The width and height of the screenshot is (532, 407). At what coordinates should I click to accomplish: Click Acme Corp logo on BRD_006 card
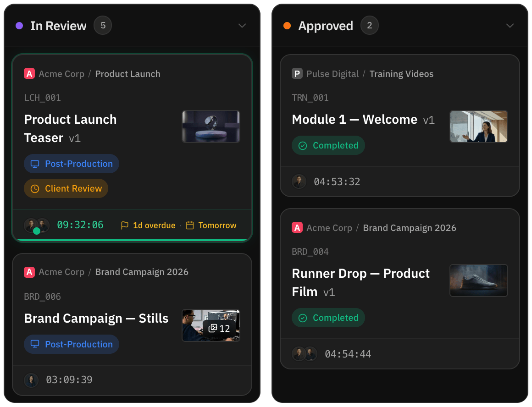pyautogui.click(x=29, y=272)
